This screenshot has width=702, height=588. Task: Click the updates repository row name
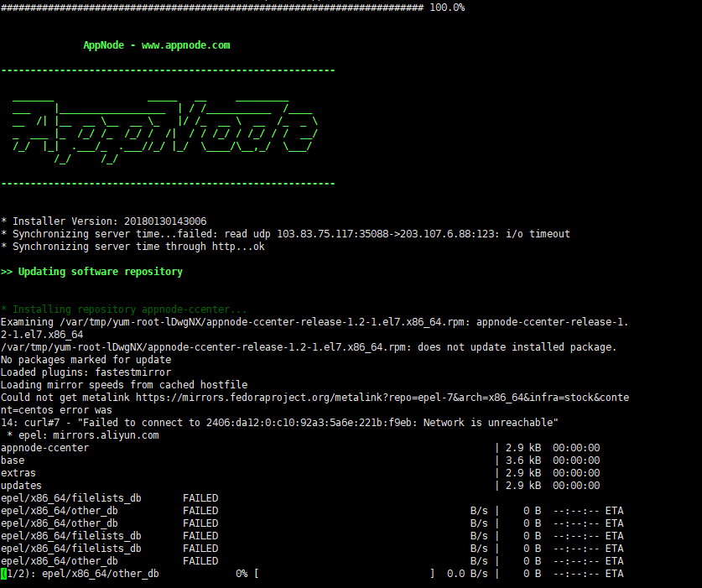21,486
